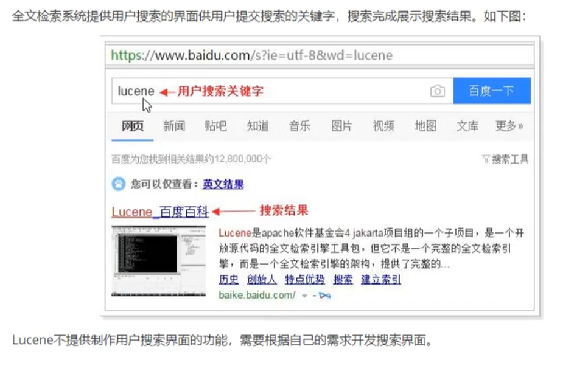588x374 pixels.
Task: Open the 英文结果 link
Action: [x=223, y=184]
